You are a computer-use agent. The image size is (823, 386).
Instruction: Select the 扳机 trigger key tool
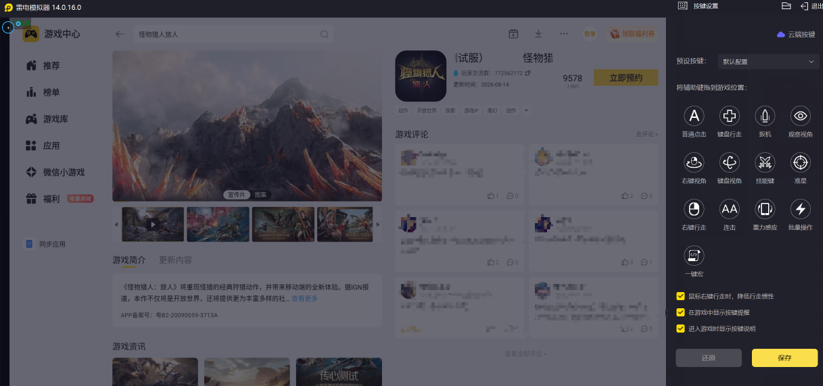pyautogui.click(x=765, y=116)
